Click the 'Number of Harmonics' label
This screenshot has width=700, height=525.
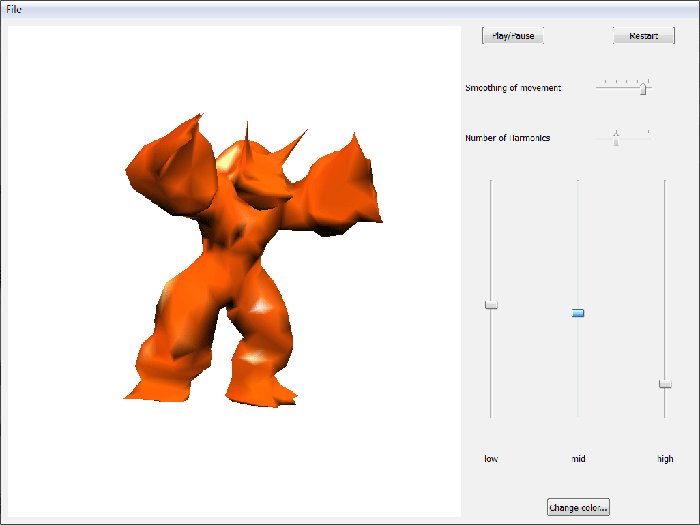pos(508,138)
